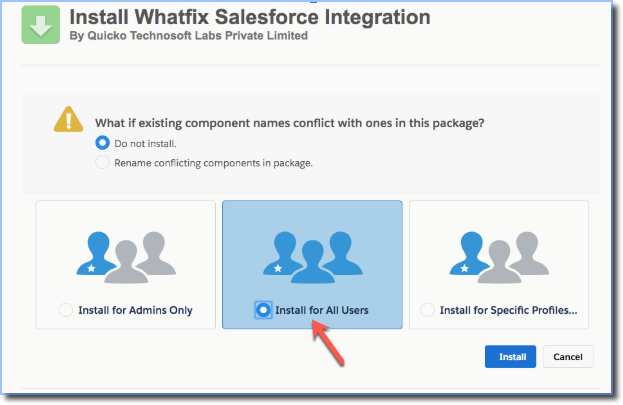Click the Rename conflicting components label
623x405 pixels.
point(214,163)
